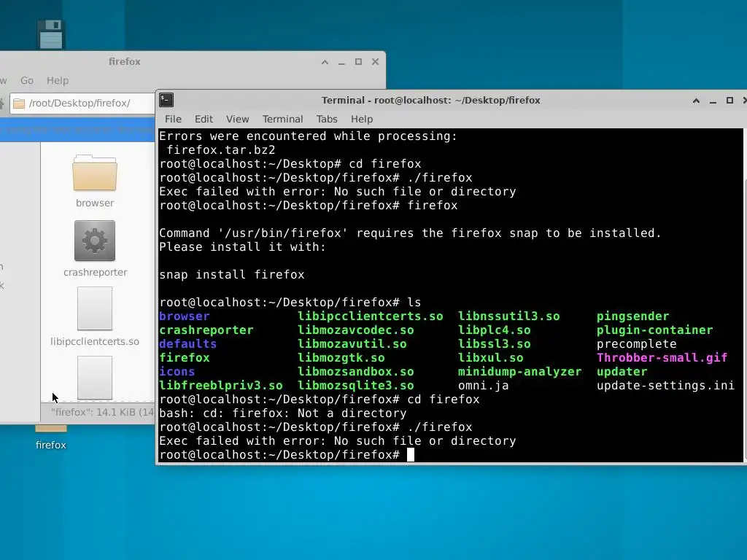The height and width of the screenshot is (560, 747).
Task: Click 'precomplete' in the terminal listing
Action: click(x=636, y=344)
